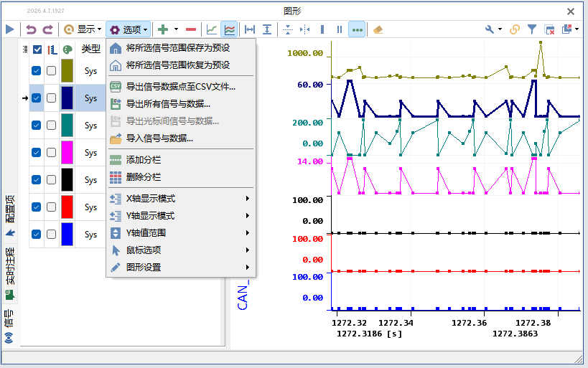This screenshot has height=368, width=588.
Task: Open dropdown arrow beside wrench icon
Action: point(500,29)
